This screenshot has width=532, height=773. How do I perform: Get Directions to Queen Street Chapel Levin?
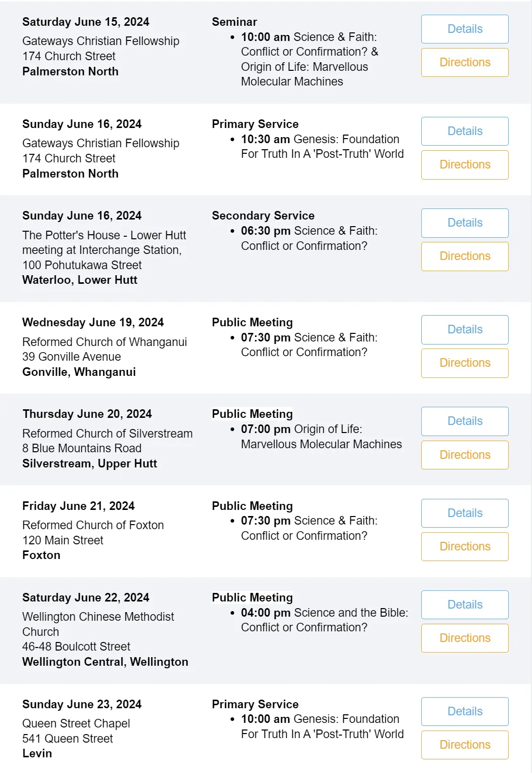(x=465, y=745)
